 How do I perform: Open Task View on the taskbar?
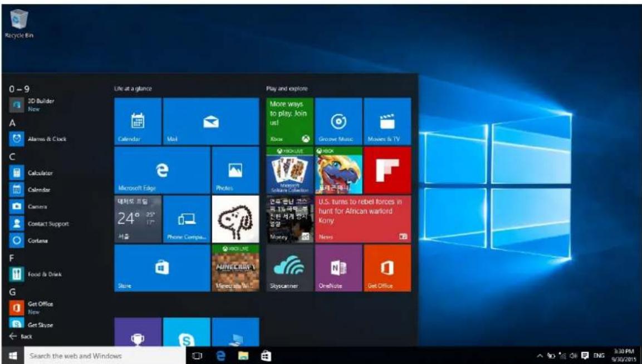[x=197, y=356]
